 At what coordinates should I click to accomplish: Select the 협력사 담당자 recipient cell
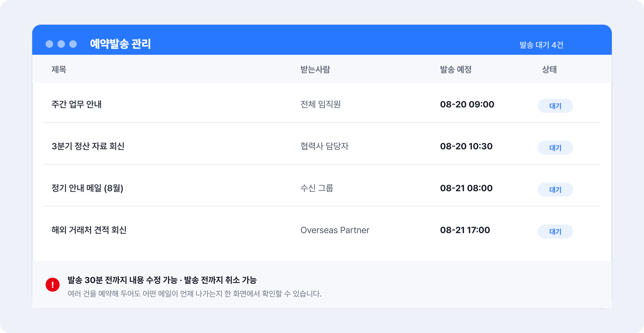[x=325, y=146]
